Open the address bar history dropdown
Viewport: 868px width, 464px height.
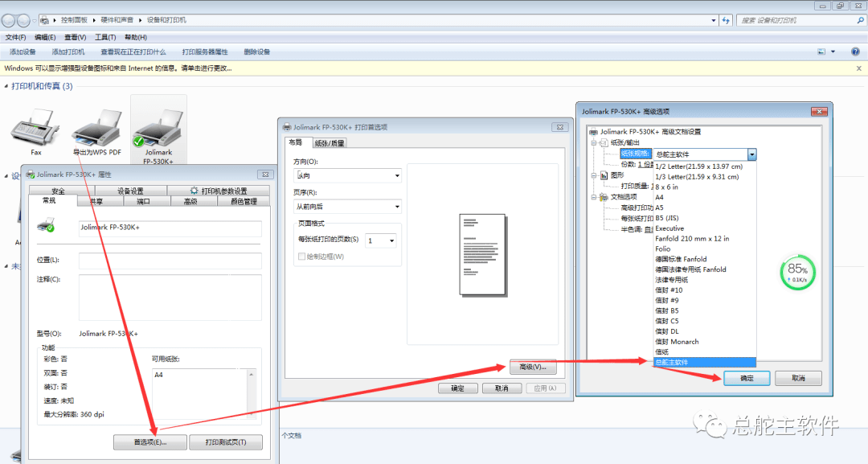713,20
